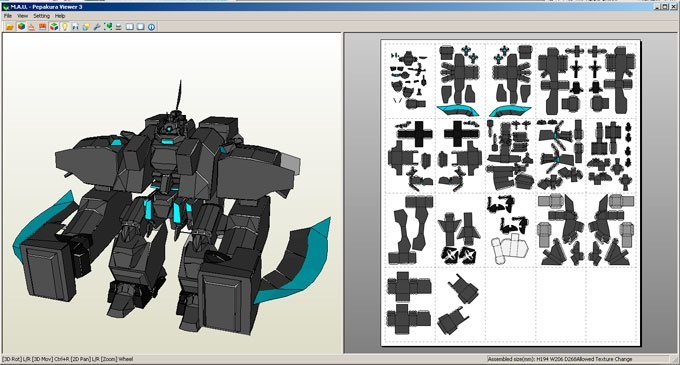Select the first pattern page with small parts
The image size is (680, 365).
pos(409,80)
